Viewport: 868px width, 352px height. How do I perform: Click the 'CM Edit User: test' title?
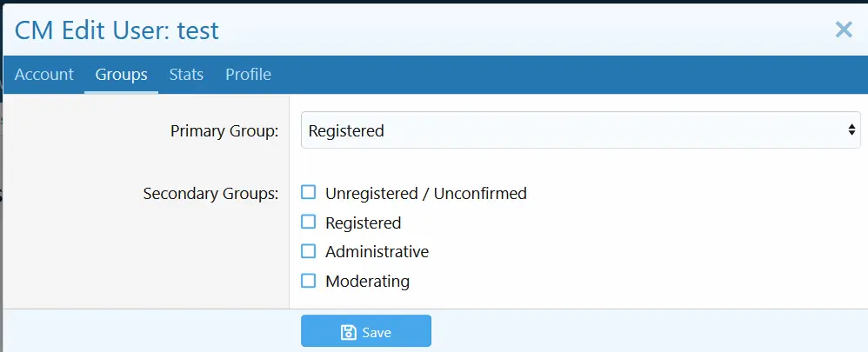pos(117,31)
